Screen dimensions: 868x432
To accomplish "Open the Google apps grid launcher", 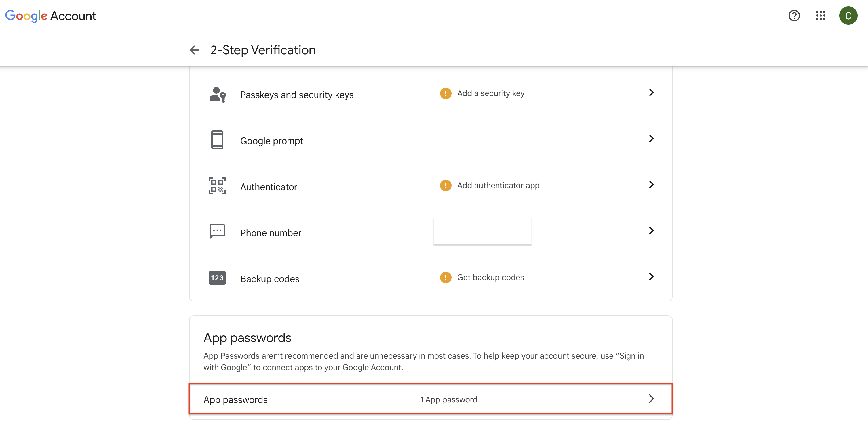I will point(821,16).
